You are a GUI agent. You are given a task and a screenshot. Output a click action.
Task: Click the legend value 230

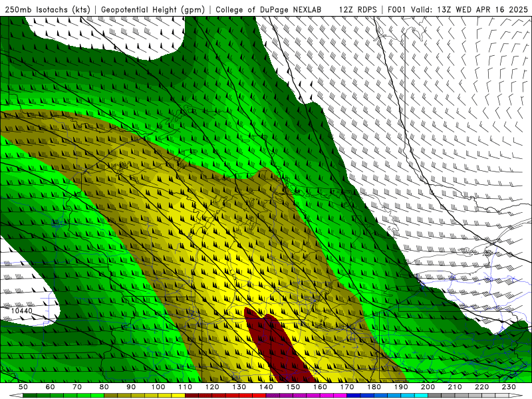509,387
